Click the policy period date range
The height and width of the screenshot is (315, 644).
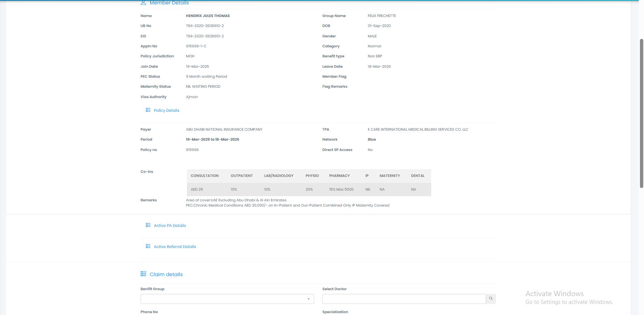pos(212,140)
